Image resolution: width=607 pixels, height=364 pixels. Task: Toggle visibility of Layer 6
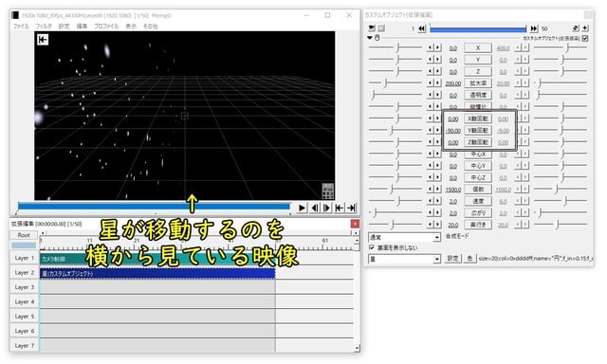(24, 331)
